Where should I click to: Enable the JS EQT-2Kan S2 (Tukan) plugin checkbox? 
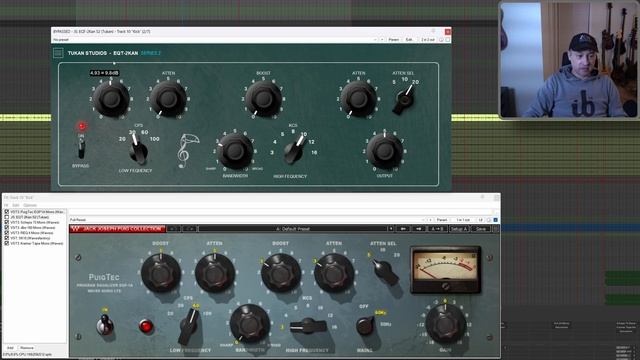pyautogui.click(x=7, y=217)
